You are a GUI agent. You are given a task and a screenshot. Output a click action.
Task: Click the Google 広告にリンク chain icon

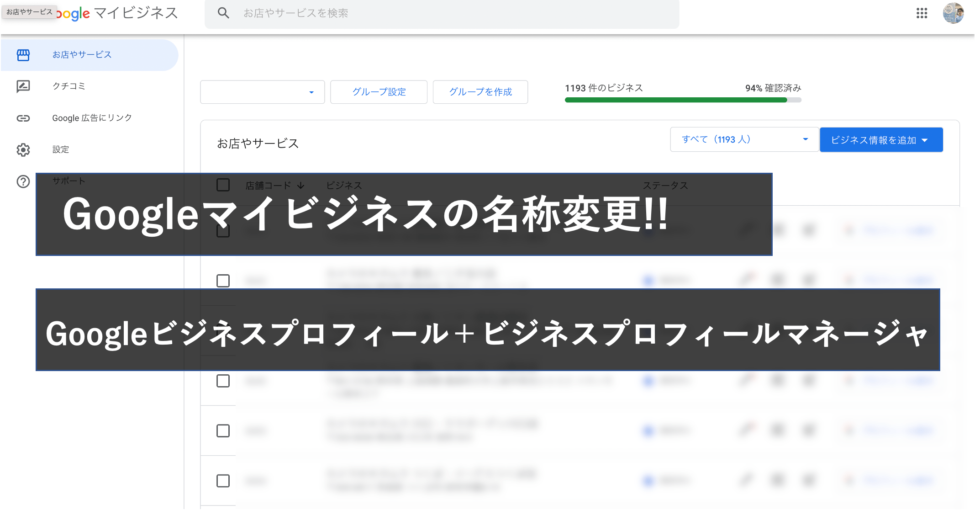tap(23, 118)
